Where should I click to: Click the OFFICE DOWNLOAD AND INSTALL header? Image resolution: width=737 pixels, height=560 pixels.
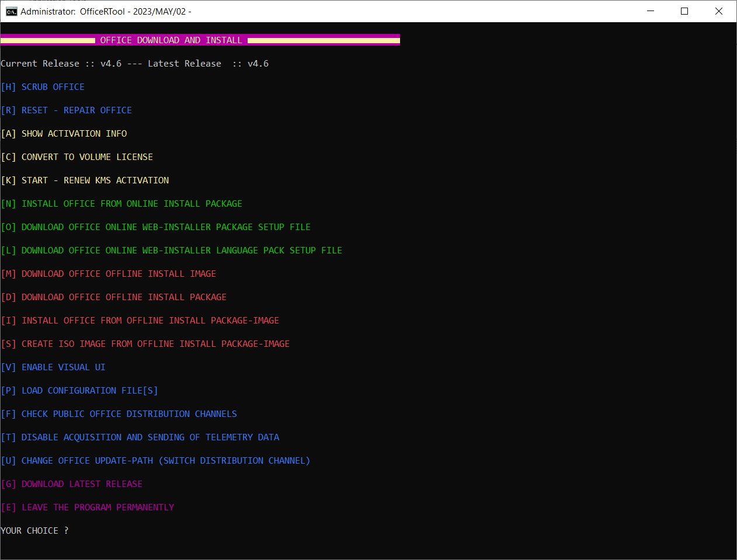tap(171, 40)
